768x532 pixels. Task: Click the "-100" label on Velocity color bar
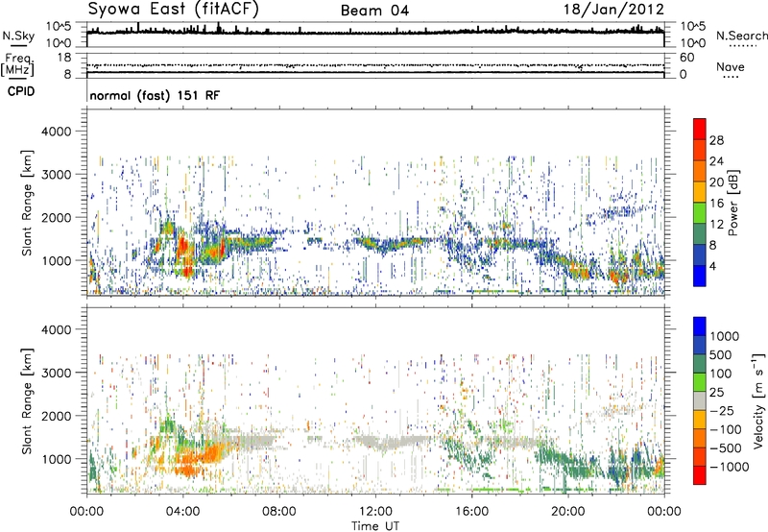coord(726,429)
